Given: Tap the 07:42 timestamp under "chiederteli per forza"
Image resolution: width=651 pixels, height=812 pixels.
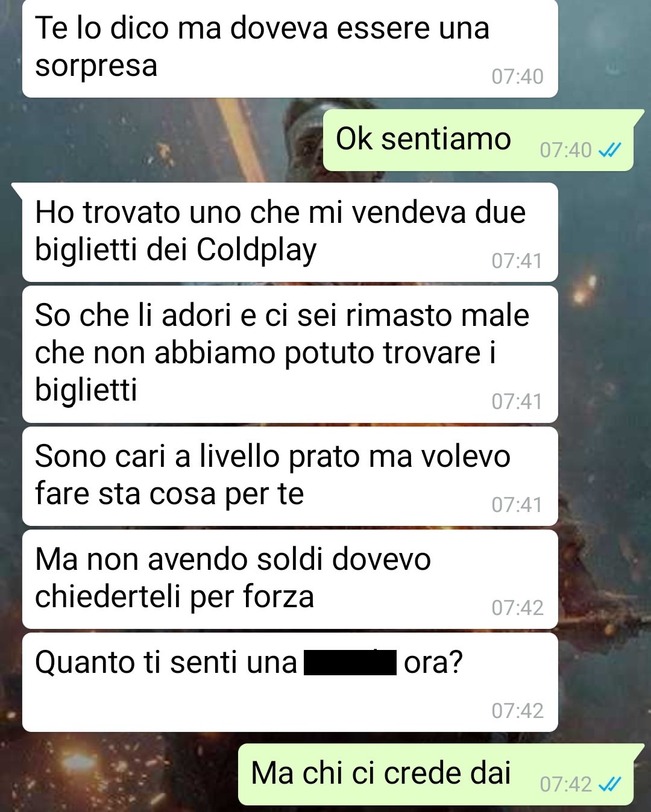Looking at the screenshot, I should tap(517, 608).
